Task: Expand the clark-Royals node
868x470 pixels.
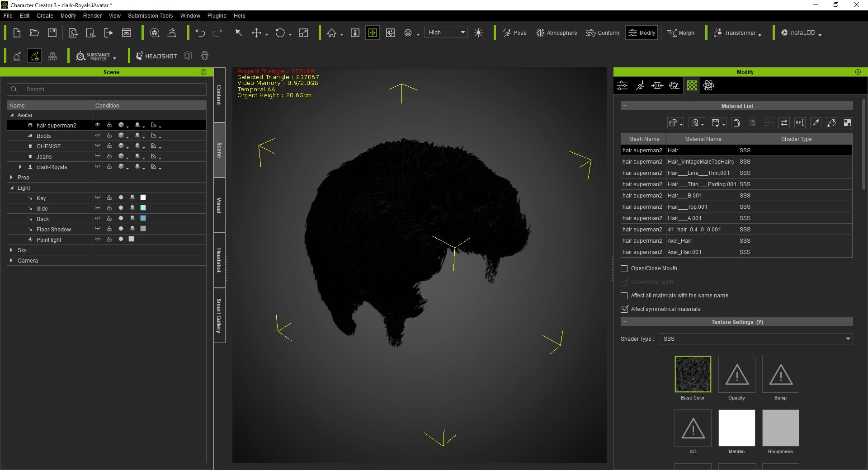Action: 20,167
